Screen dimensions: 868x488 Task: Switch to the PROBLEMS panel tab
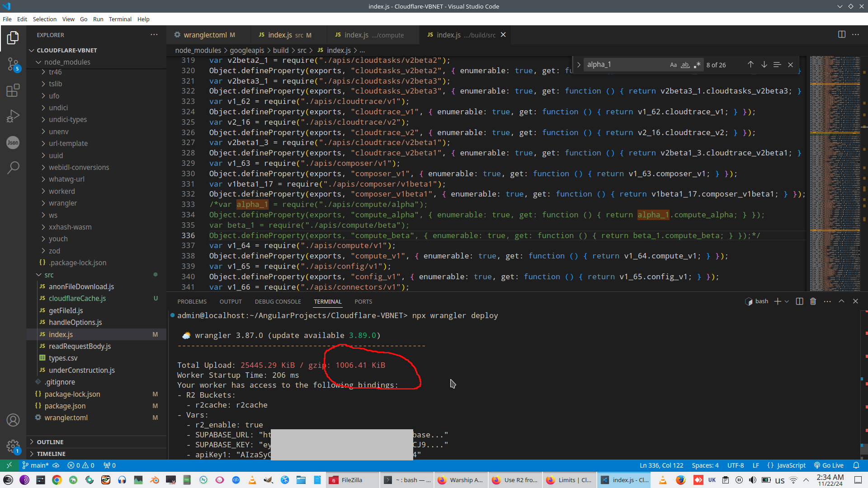point(192,301)
